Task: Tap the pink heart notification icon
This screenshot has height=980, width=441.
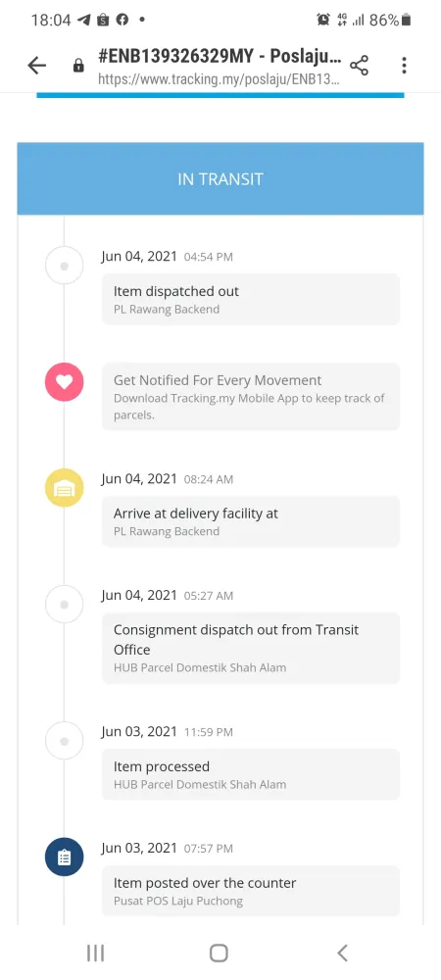Action: pos(65,381)
